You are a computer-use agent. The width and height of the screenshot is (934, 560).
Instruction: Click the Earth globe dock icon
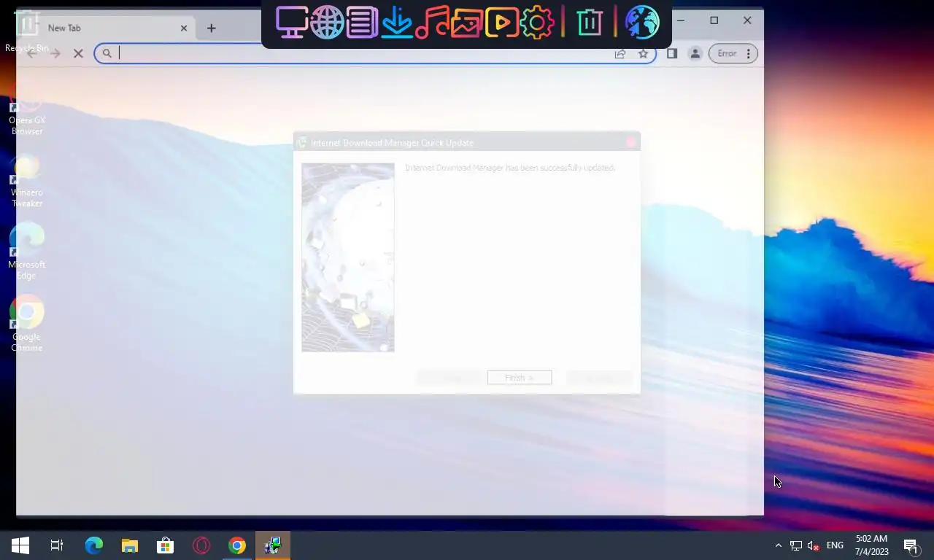click(642, 22)
